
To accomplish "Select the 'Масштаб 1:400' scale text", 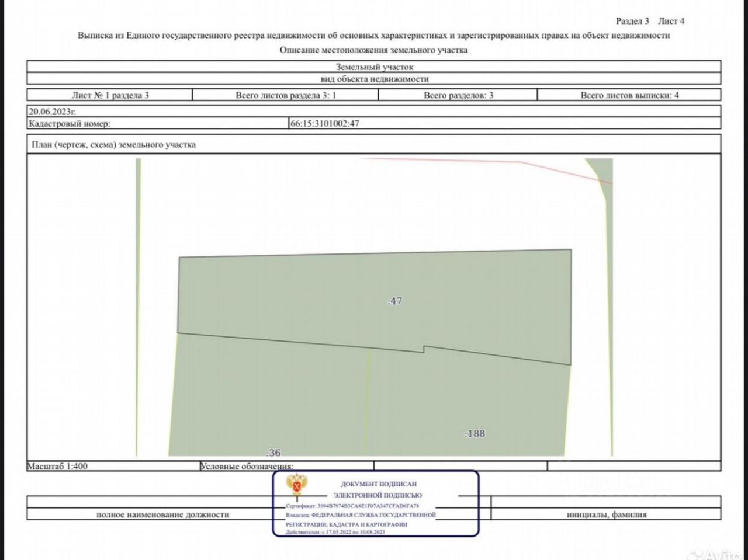I will point(57,467).
